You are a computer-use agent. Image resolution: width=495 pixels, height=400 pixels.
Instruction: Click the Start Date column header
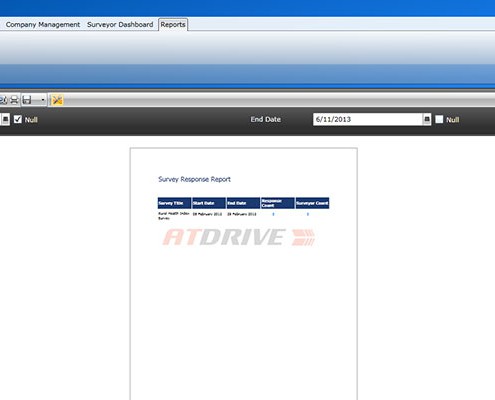pos(209,203)
